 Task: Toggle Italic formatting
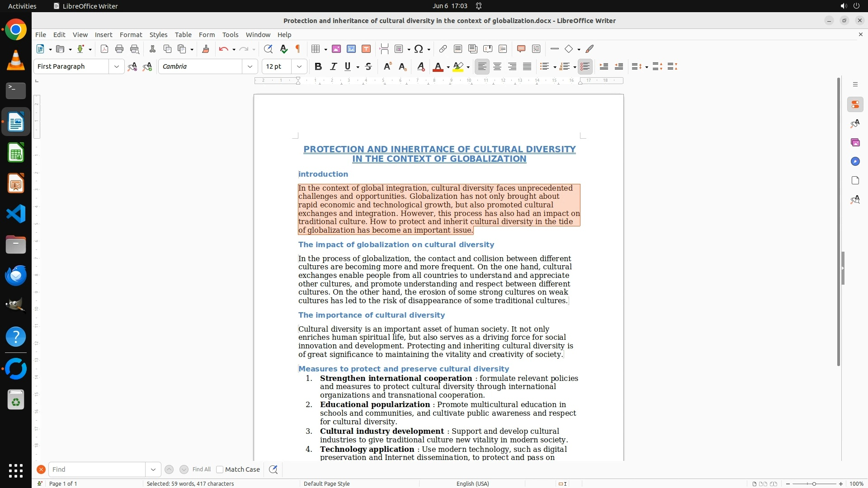pyautogui.click(x=333, y=66)
